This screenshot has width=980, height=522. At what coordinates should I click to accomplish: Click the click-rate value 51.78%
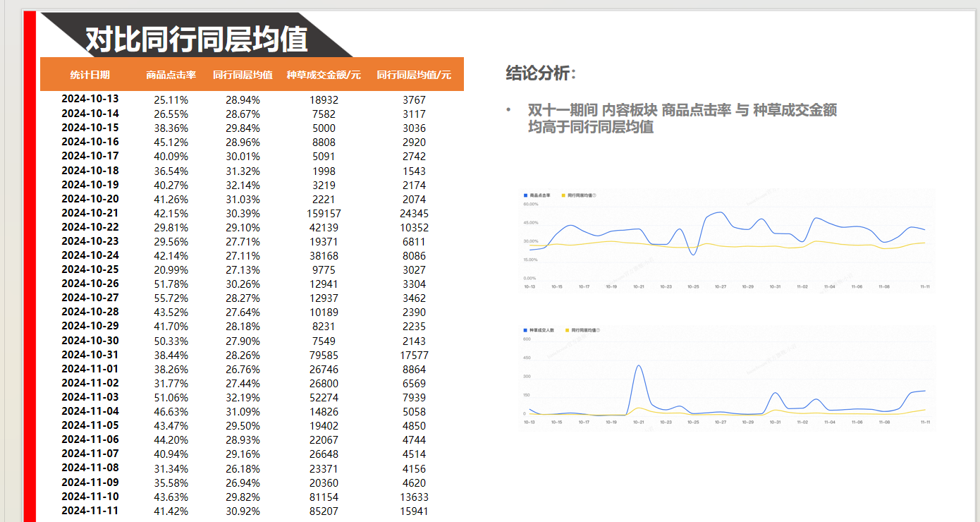click(171, 284)
